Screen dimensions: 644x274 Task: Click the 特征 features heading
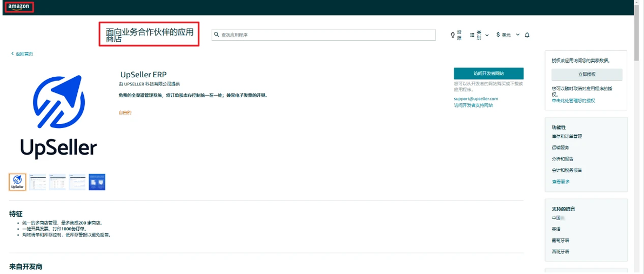(x=16, y=213)
